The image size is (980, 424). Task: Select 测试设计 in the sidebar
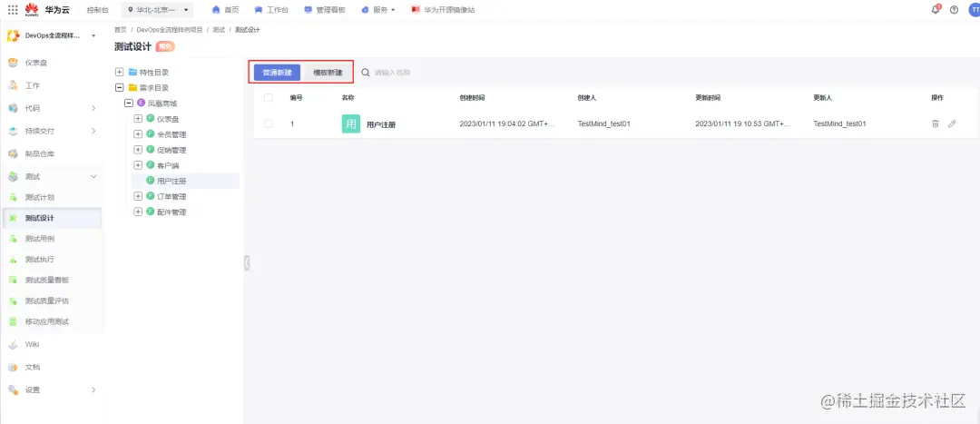[51, 218]
